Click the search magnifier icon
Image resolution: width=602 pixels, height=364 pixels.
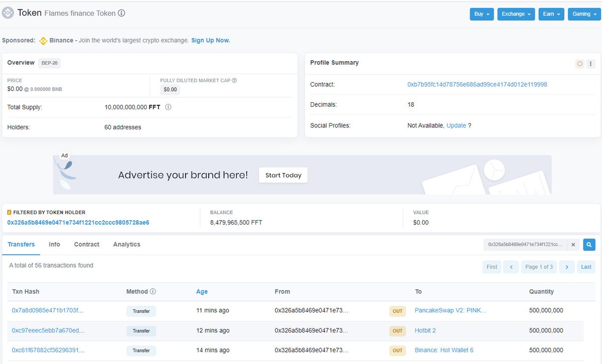[x=588, y=245]
